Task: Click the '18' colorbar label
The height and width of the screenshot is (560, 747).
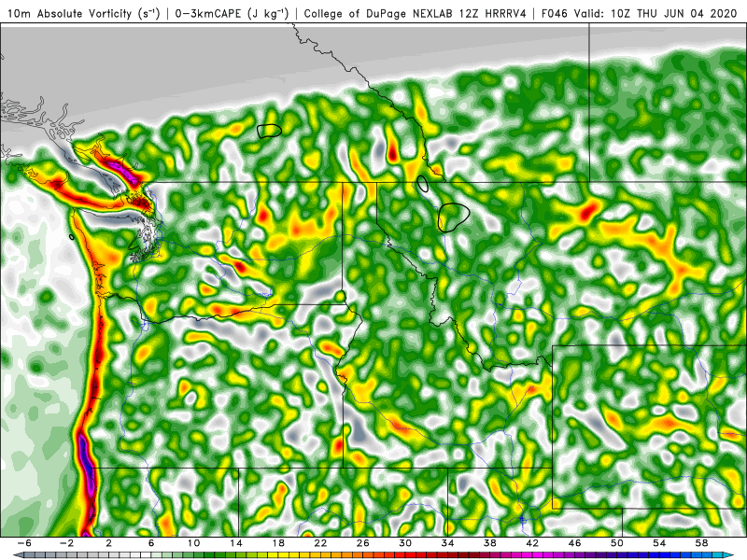Action: [278, 543]
